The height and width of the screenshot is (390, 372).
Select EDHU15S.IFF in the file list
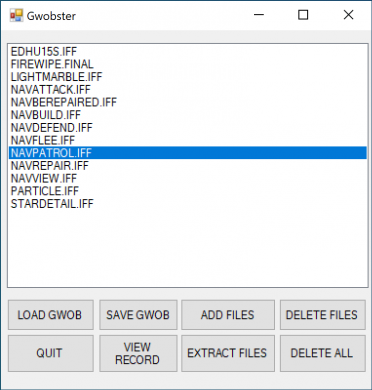(44, 52)
